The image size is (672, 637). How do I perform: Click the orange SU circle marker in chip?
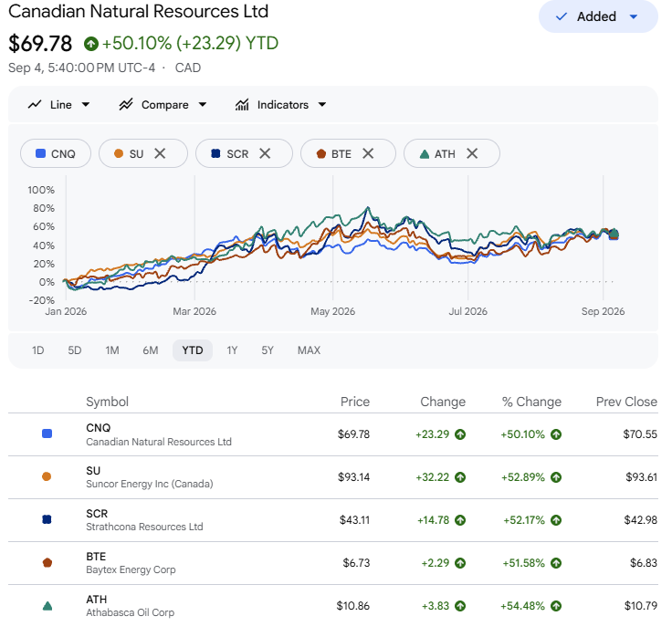tap(119, 153)
